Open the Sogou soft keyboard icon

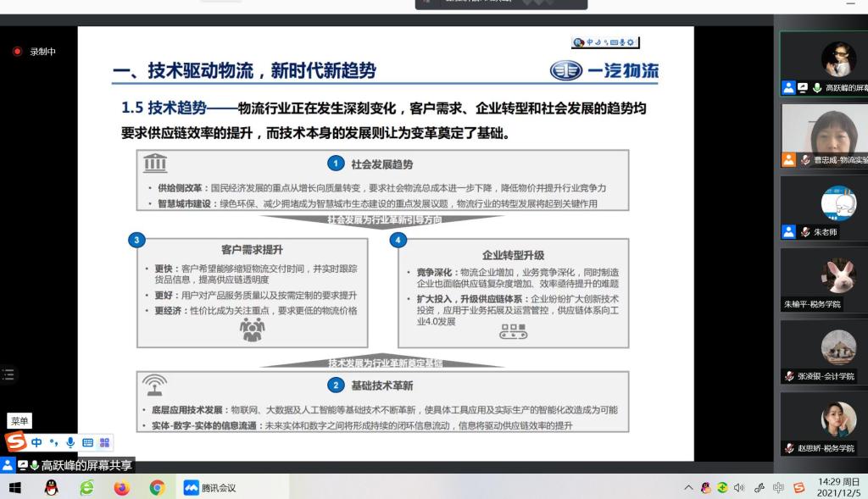(87, 442)
